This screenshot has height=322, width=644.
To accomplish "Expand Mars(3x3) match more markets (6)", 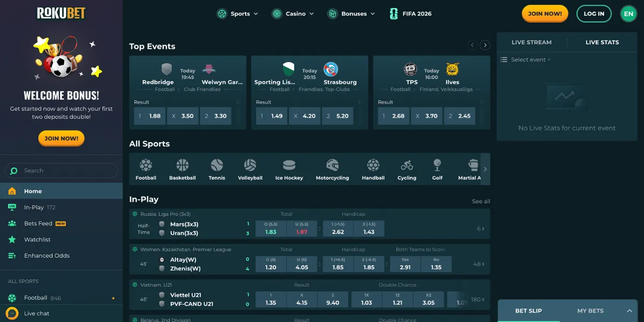I will (x=481, y=229).
